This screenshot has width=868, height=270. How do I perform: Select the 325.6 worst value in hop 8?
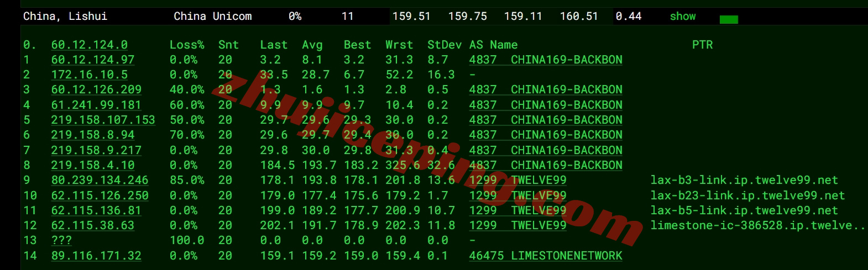pos(402,165)
